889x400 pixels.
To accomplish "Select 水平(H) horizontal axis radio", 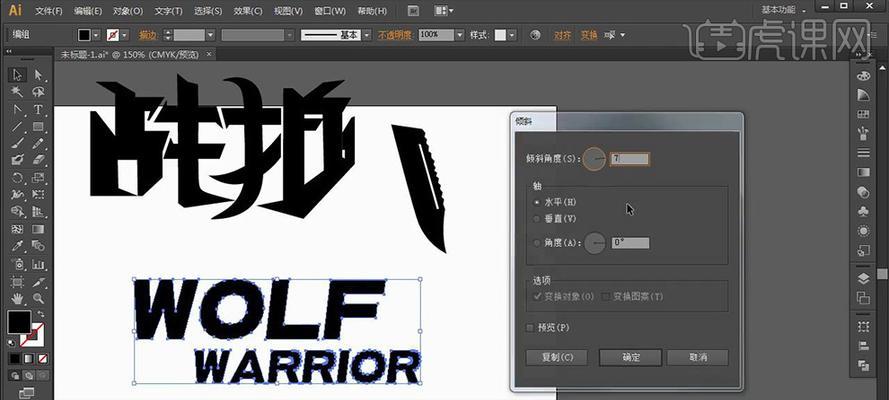I will click(536, 202).
